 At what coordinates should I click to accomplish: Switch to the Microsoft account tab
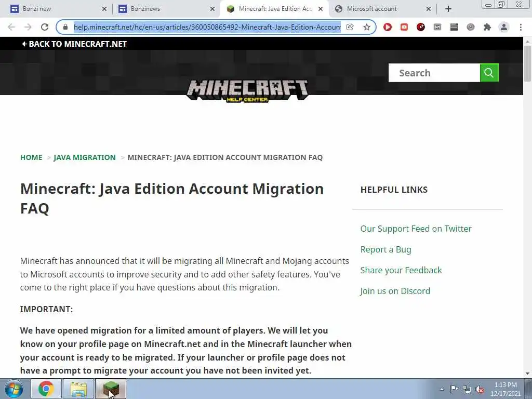click(382, 9)
